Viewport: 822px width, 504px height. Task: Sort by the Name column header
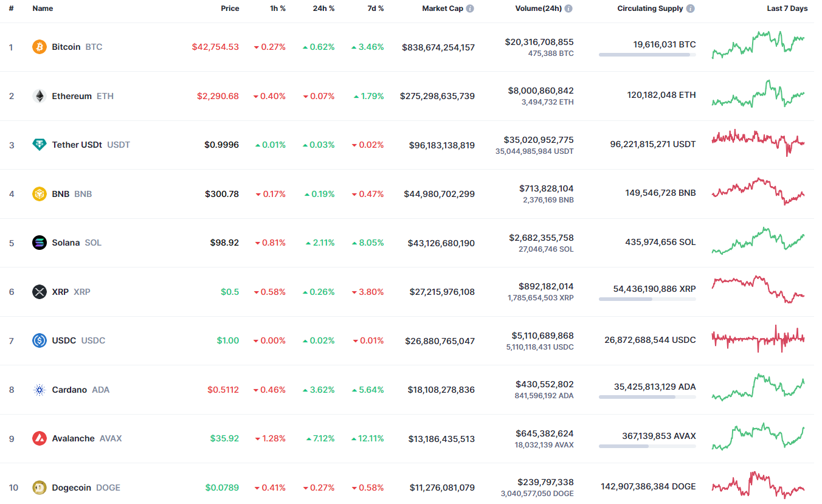[43, 9]
